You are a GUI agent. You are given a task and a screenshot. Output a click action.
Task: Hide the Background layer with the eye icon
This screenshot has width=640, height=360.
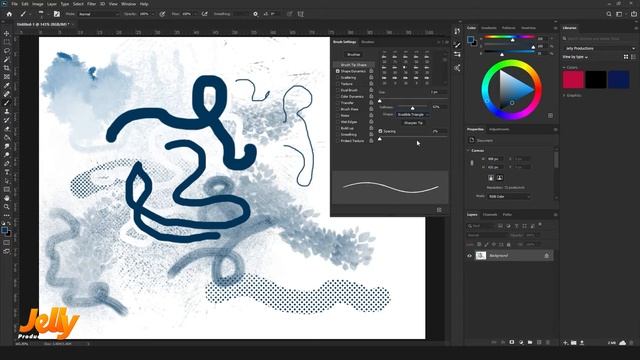coord(469,256)
